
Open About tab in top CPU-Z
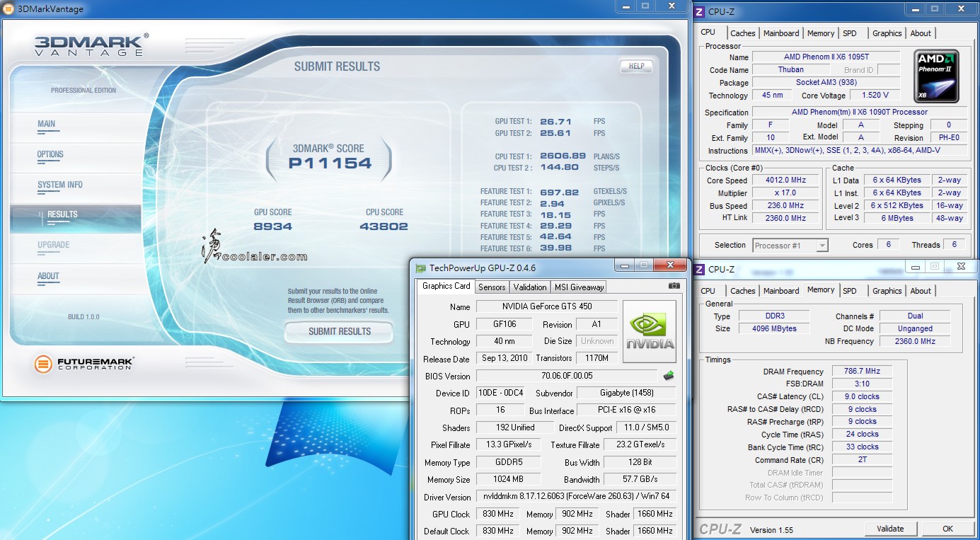click(x=921, y=33)
